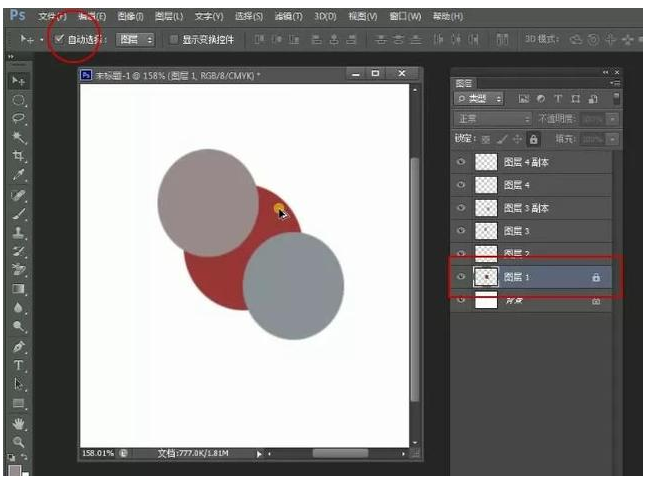The width and height of the screenshot is (646, 483).
Task: Toggle visibility of layer 图层 1
Action: (x=461, y=277)
